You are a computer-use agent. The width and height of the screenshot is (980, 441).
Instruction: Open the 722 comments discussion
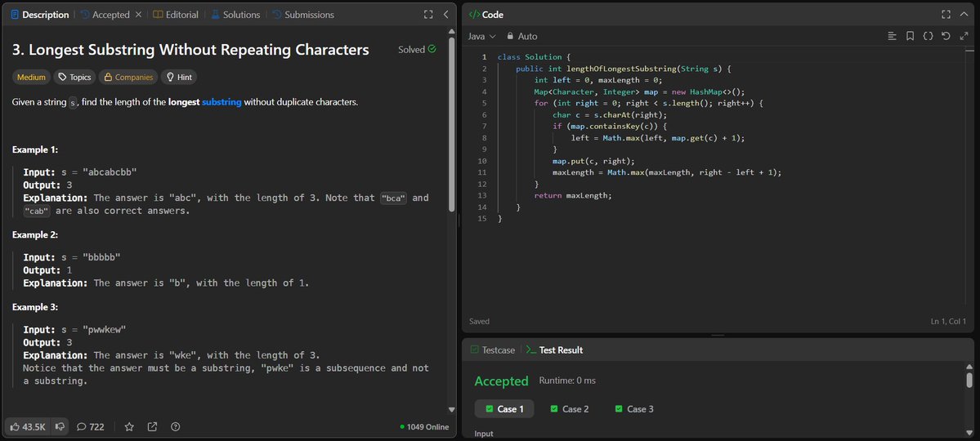[90, 426]
